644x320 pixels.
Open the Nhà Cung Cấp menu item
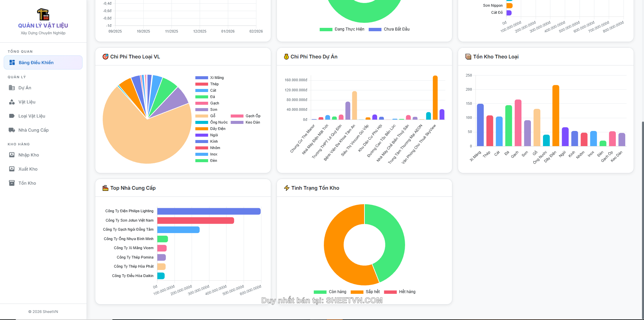[33, 130]
